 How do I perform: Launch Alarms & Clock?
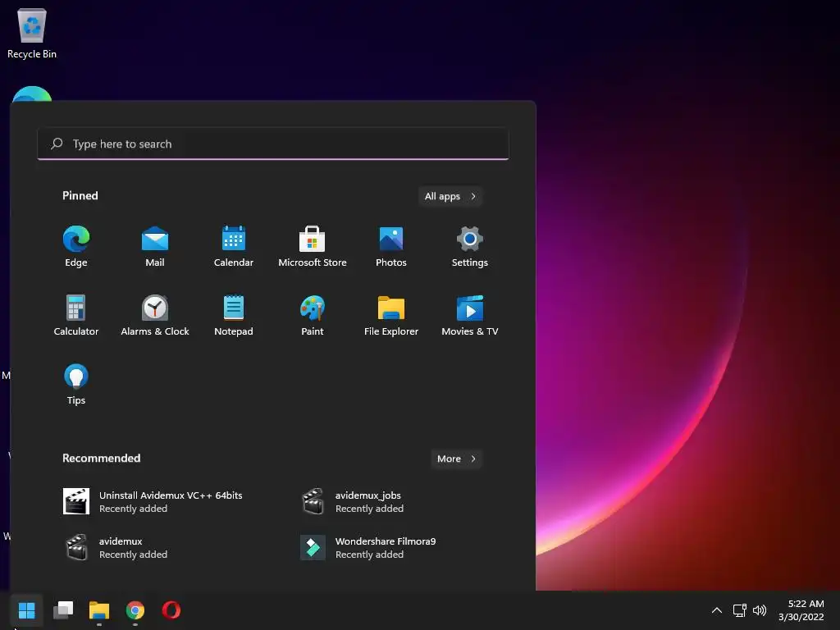(x=155, y=316)
